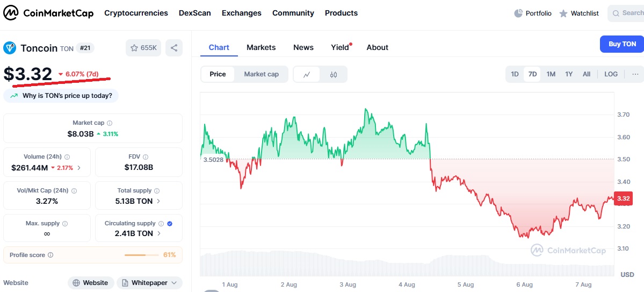Click the 6.07% (7d) price change
The width and height of the screenshot is (644, 292).
point(79,74)
